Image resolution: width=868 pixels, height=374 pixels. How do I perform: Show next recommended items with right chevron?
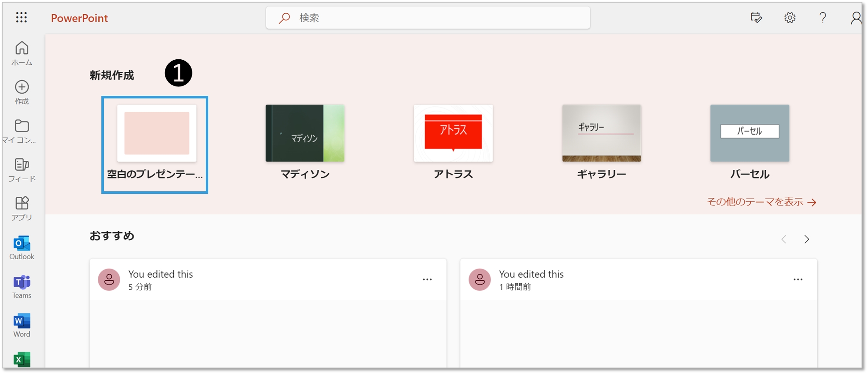pos(807,239)
